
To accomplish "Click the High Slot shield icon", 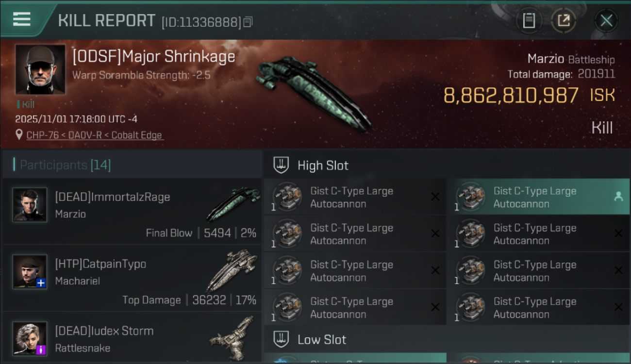I will click(282, 165).
